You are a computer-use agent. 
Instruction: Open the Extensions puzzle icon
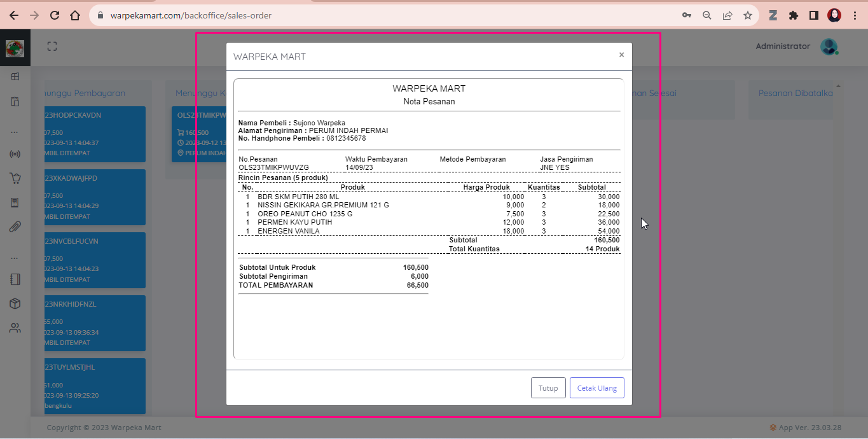[794, 15]
